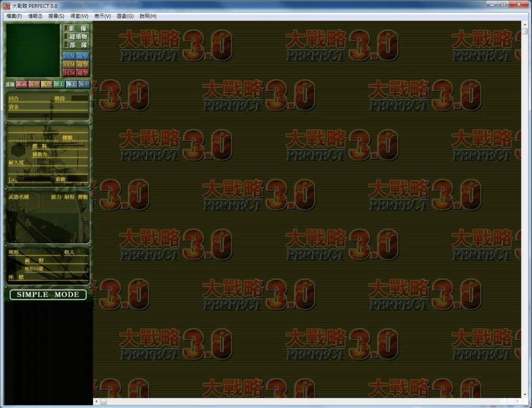Click the application icon in title bar
The height and width of the screenshot is (408, 532).
6,6
